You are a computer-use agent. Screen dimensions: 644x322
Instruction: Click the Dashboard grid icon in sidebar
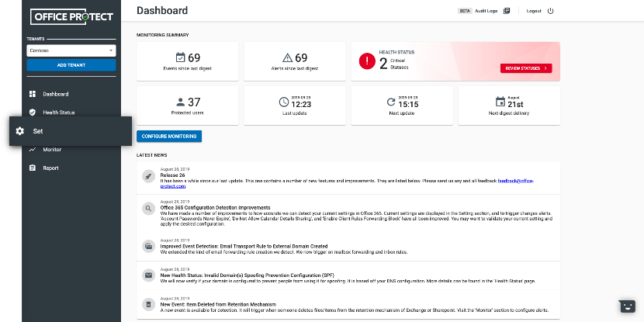[33, 94]
